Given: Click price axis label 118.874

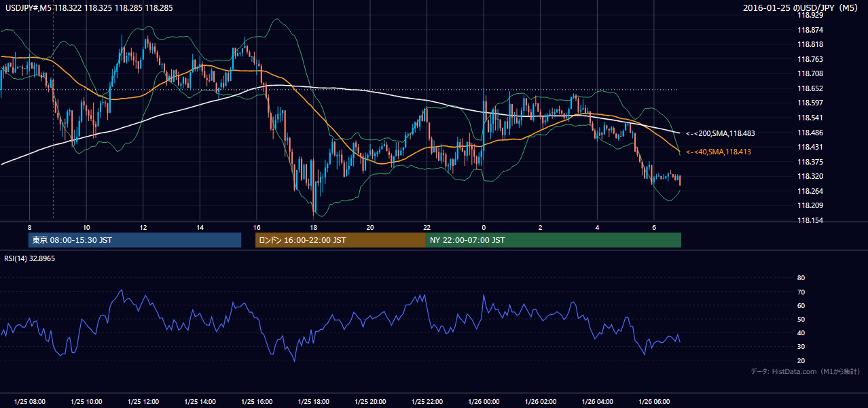Looking at the screenshot, I should pyautogui.click(x=810, y=30).
